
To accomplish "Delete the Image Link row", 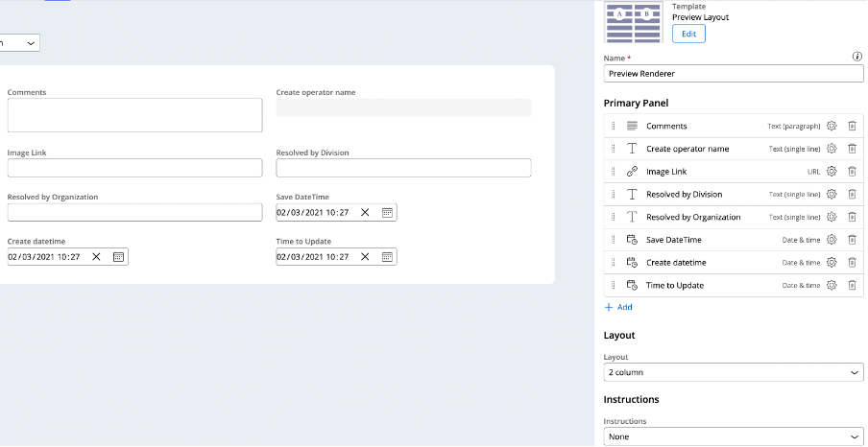I will (852, 172).
